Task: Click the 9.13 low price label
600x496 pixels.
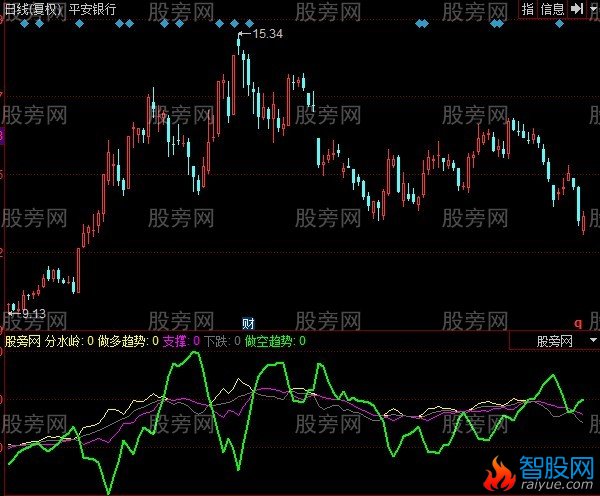Action: 34,314
